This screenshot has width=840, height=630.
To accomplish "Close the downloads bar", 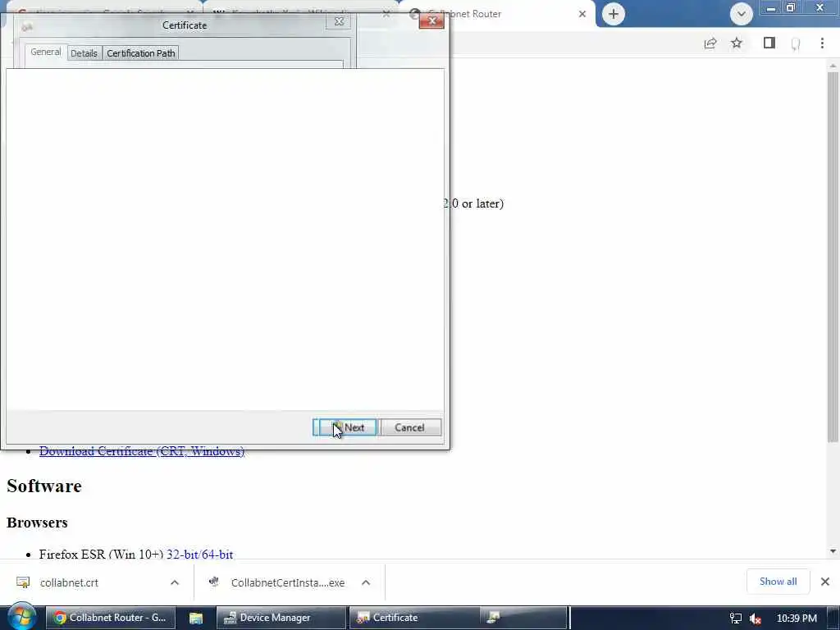I will click(x=825, y=582).
